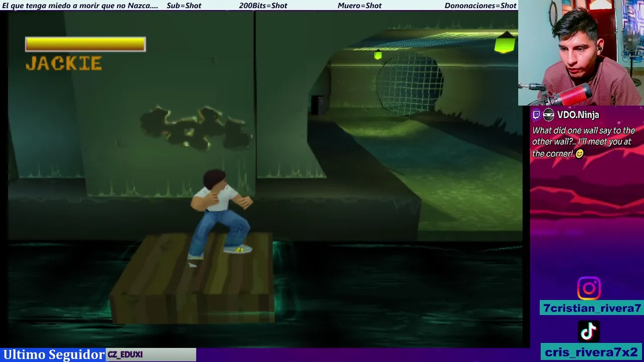Click the streamer webcam feed

point(581,53)
